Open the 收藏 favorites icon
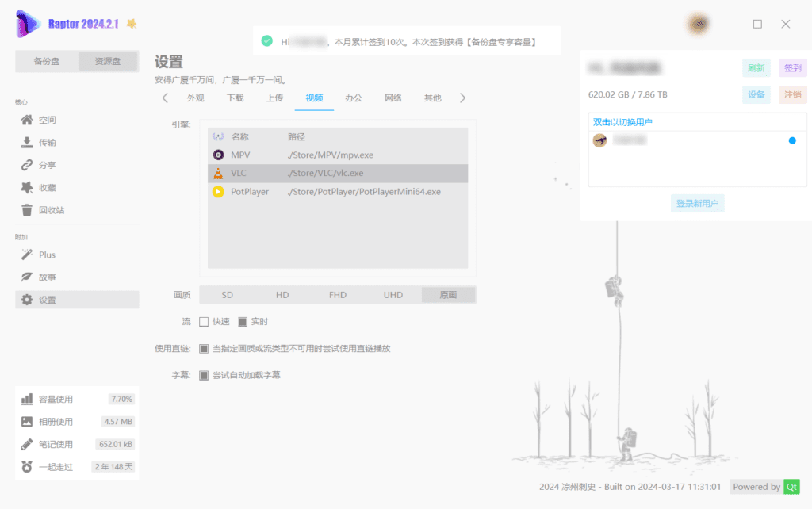Viewport: 812px width, 509px height. point(27,187)
